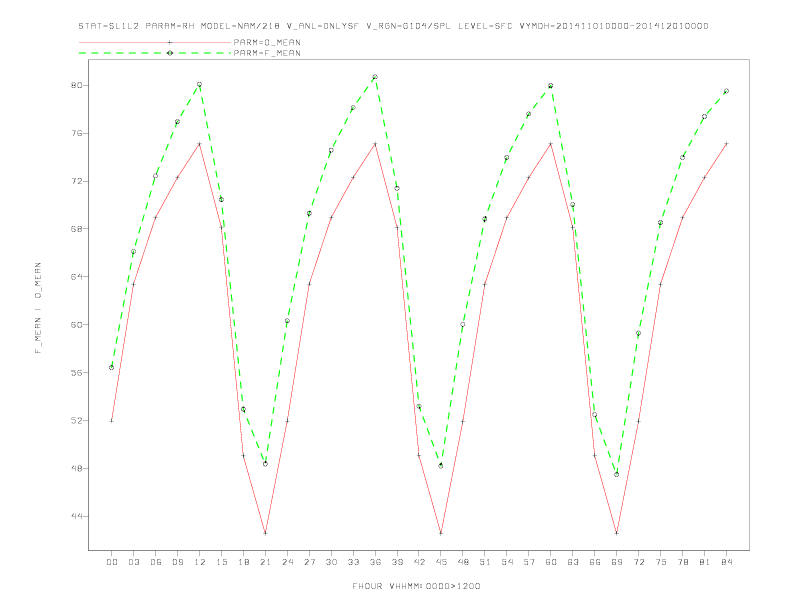
Task: Click the x-axis tick label 21
Action: pyautogui.click(x=265, y=562)
